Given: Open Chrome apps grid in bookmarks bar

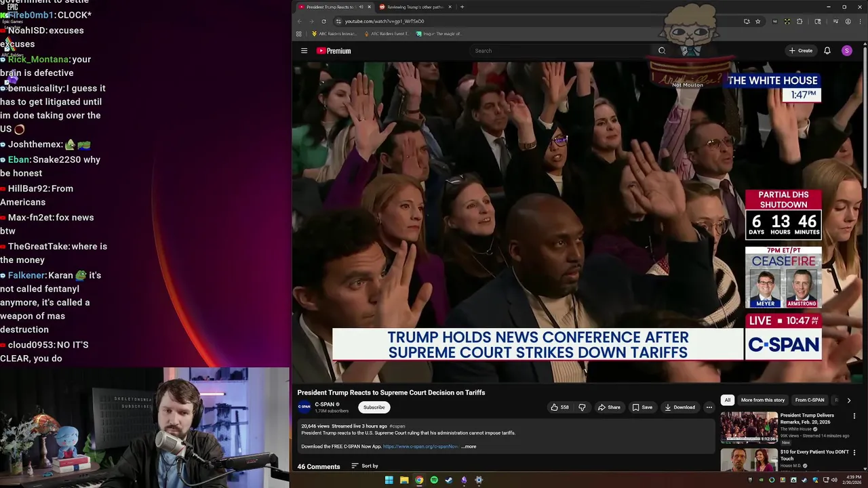Looking at the screenshot, I should [298, 34].
